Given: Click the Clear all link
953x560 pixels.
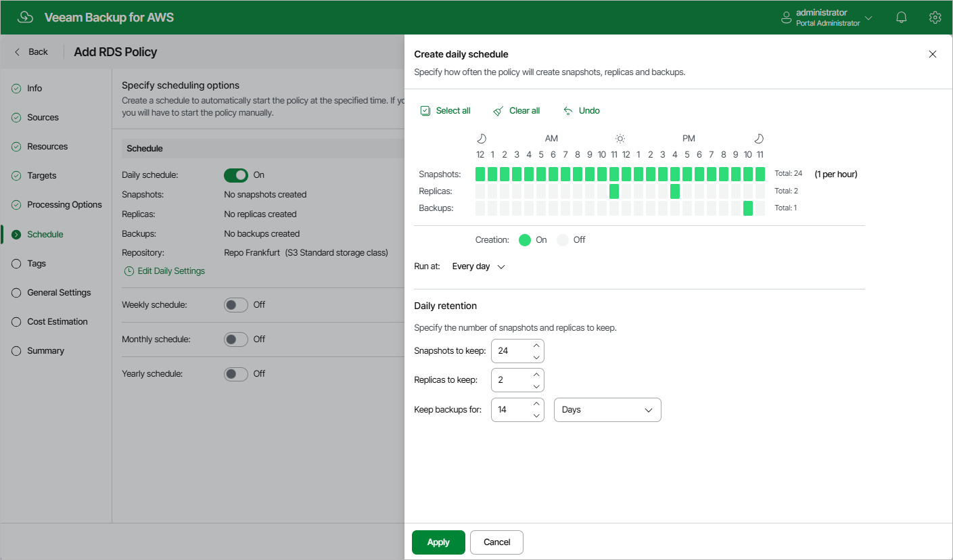Looking at the screenshot, I should pyautogui.click(x=525, y=111).
